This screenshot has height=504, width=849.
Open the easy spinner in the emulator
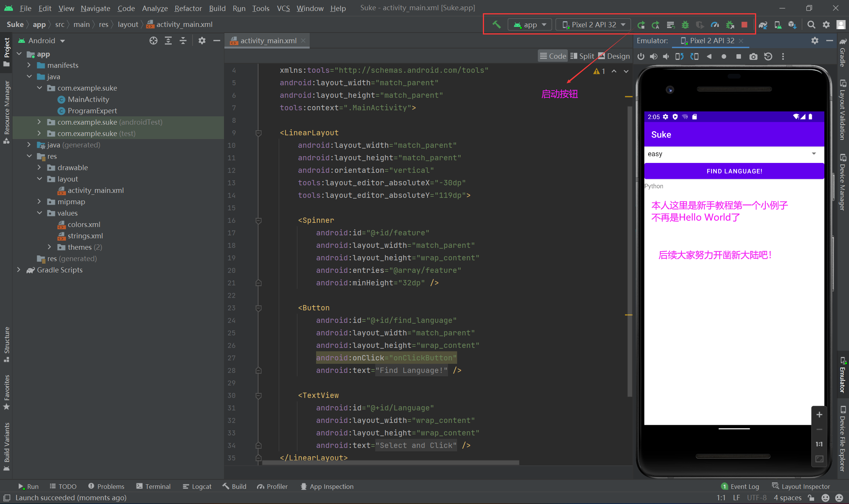[x=734, y=154]
